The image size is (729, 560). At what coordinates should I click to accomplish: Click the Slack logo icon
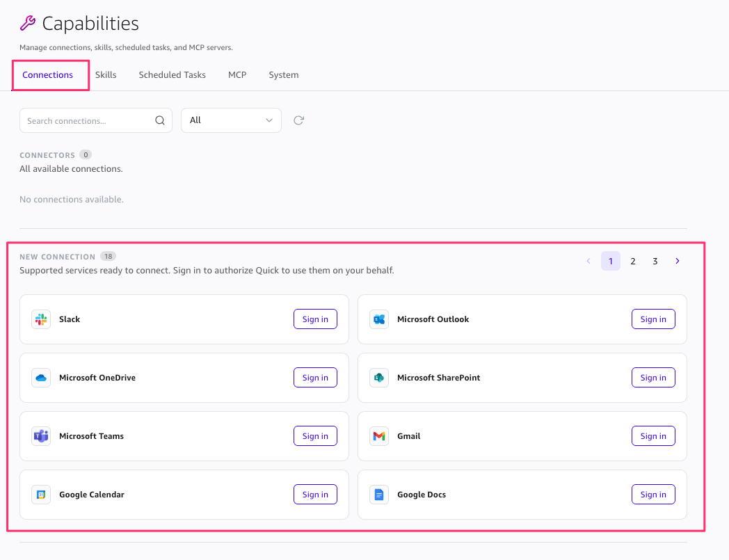(x=41, y=319)
